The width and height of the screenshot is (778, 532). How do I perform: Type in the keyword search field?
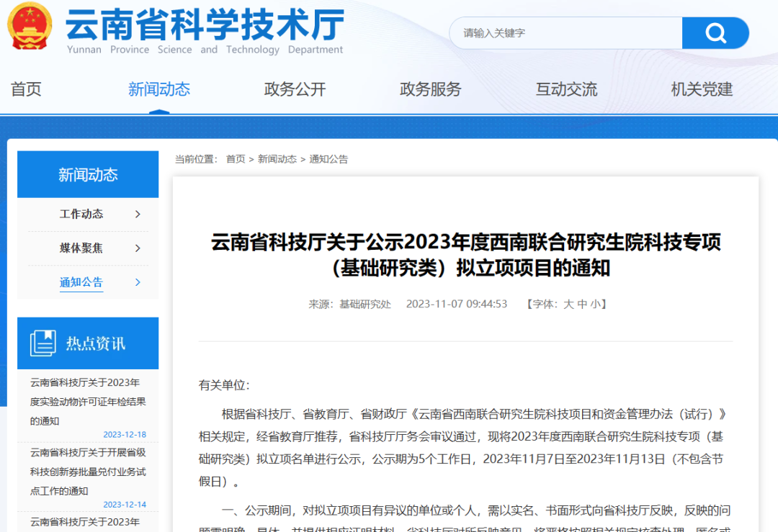[x=565, y=33]
